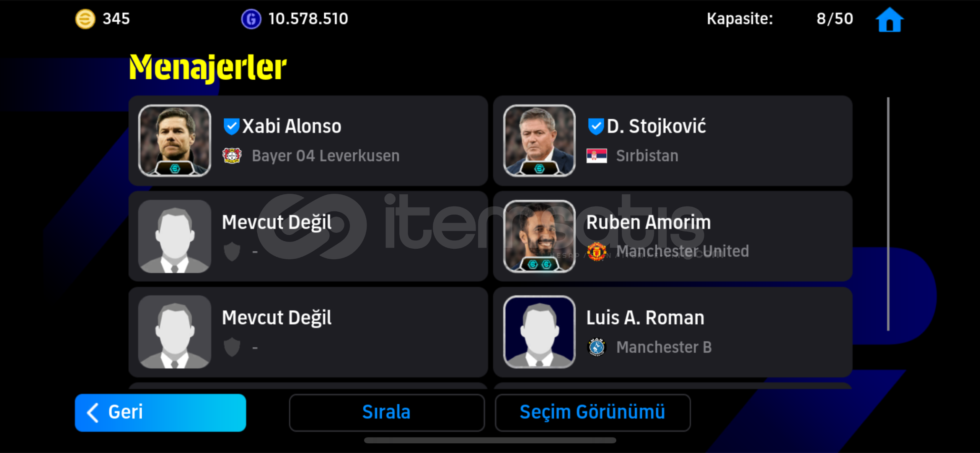Click the vertical scrollbar of manager list
Screen dimensions: 980x453
pyautogui.click(x=888, y=214)
